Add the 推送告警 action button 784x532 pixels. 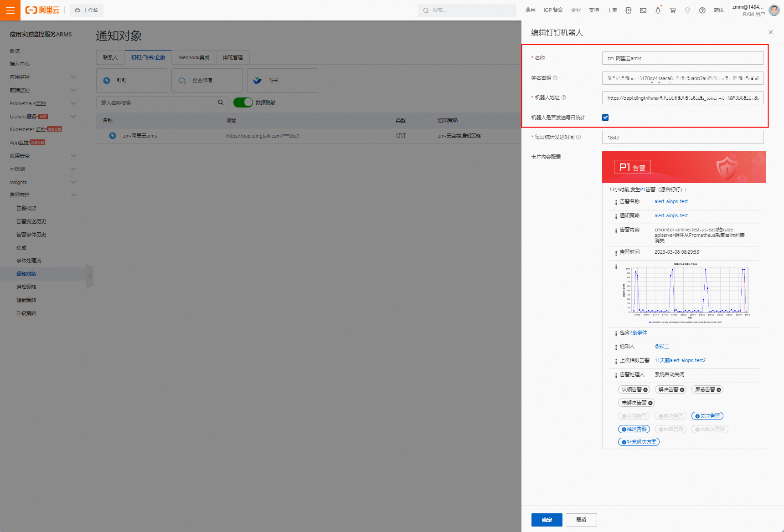click(634, 429)
